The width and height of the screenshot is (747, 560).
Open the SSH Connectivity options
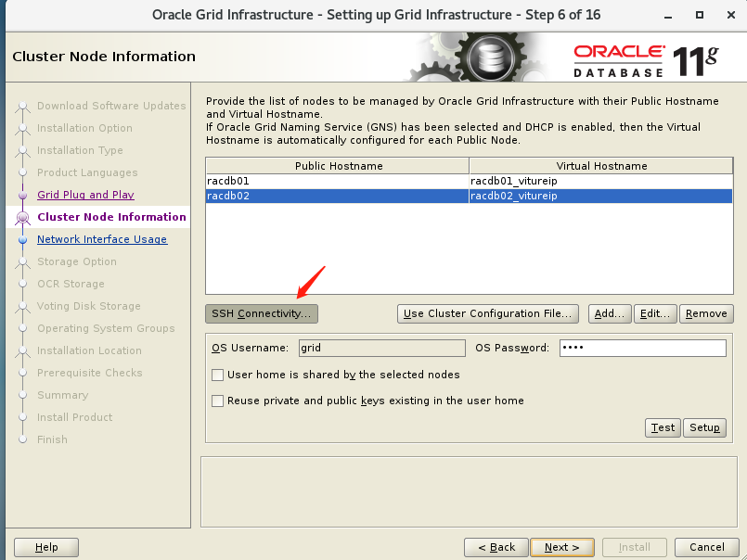262,313
